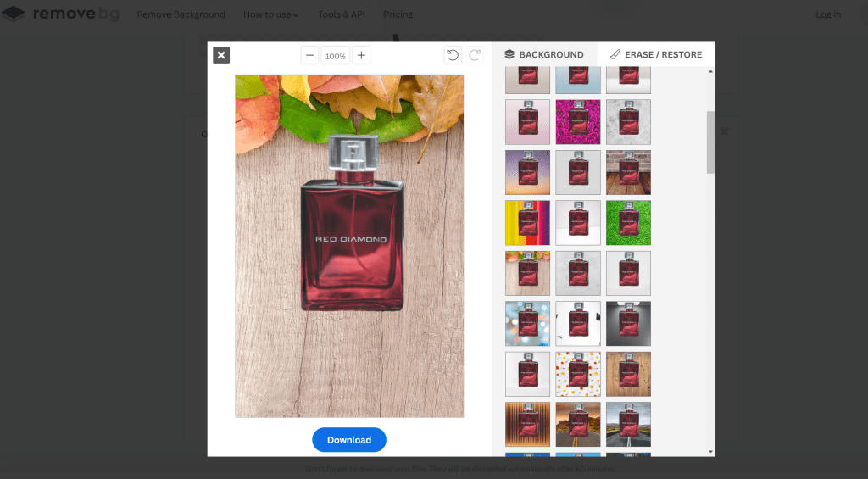Pick the white photo studio lamp background
This screenshot has height=479, width=868.
[578, 323]
